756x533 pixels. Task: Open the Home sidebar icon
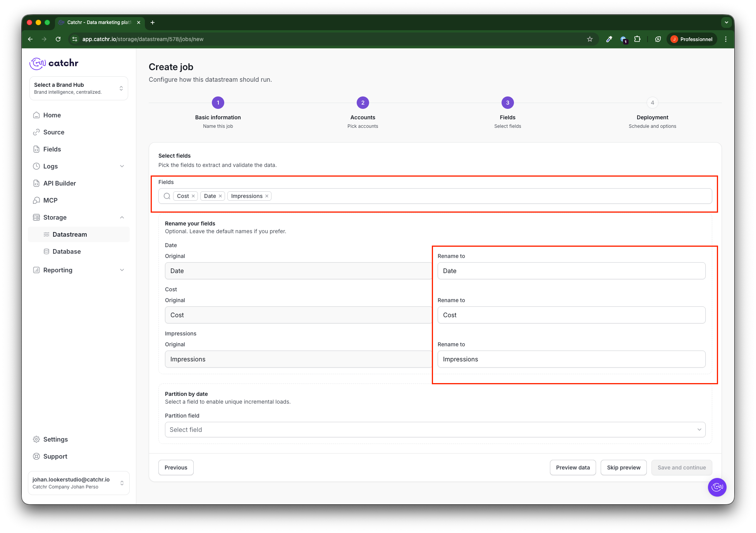(x=36, y=115)
